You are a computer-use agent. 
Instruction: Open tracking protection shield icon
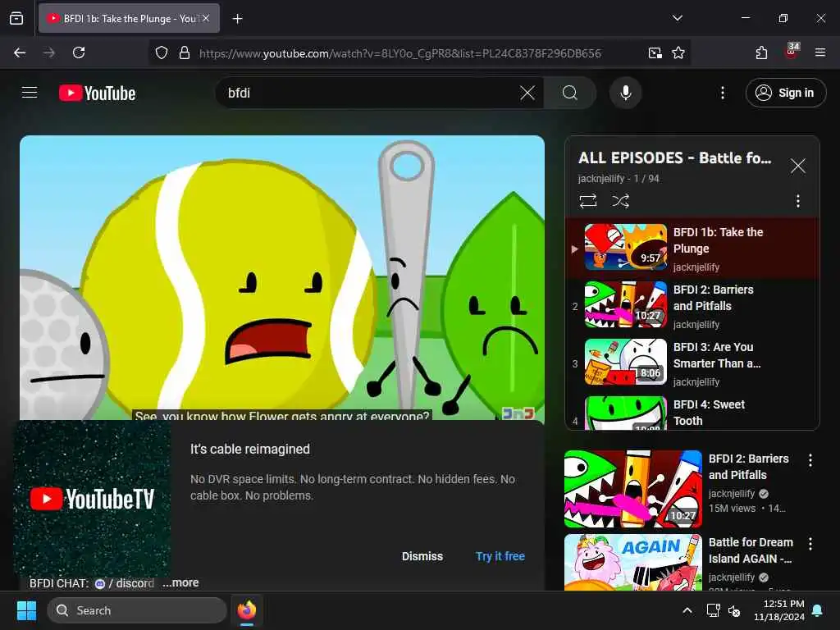pos(162,52)
